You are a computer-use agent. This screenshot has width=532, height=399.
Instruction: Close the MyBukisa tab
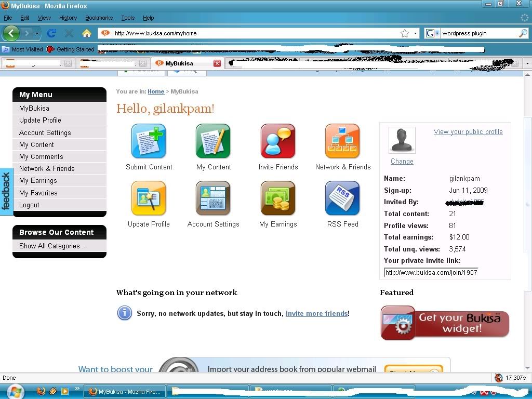point(217,63)
